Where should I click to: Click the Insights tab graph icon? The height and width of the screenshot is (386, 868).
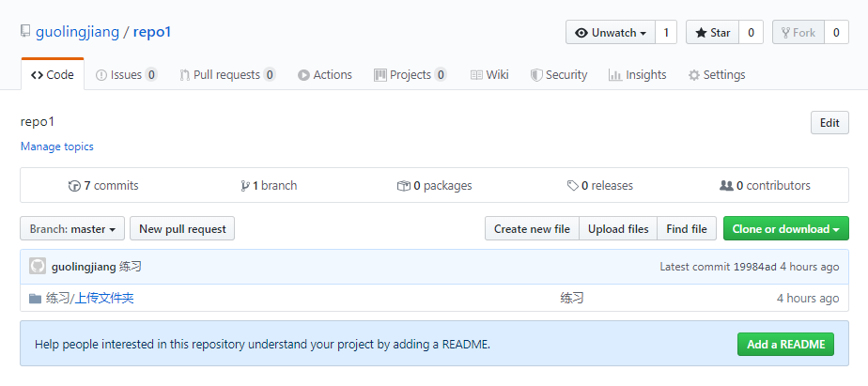(x=615, y=75)
